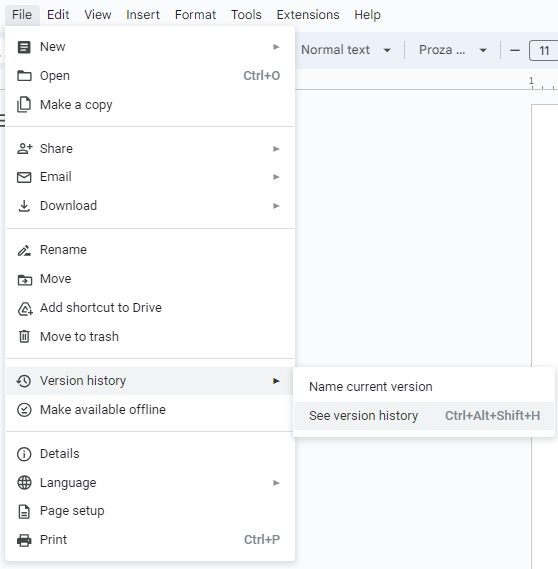
Task: Click the Email envelope icon
Action: point(24,177)
